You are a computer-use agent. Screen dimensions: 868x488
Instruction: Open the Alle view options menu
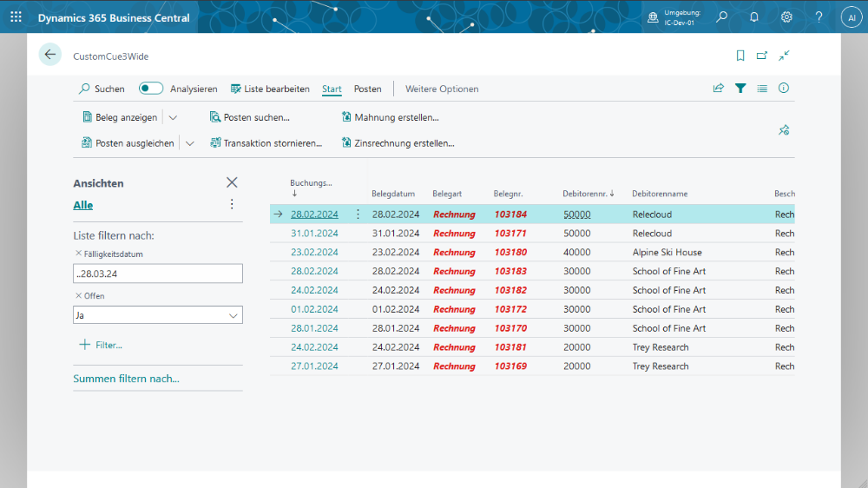click(232, 204)
